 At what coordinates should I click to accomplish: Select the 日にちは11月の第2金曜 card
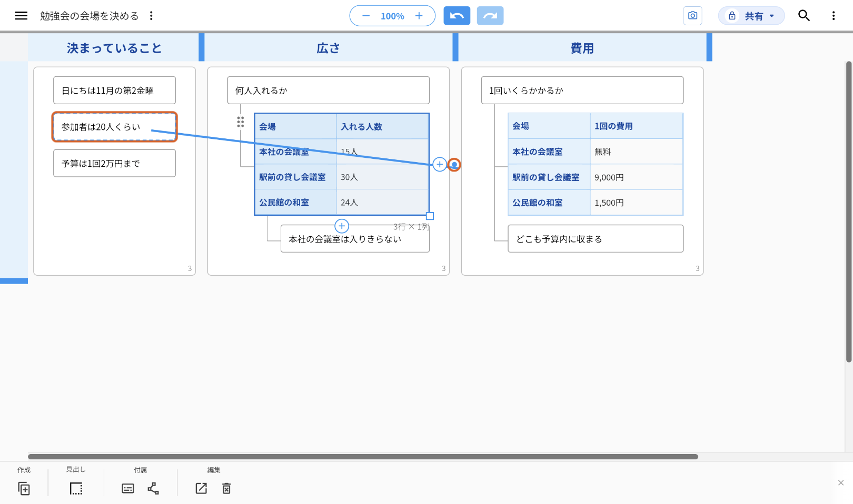[x=114, y=90]
